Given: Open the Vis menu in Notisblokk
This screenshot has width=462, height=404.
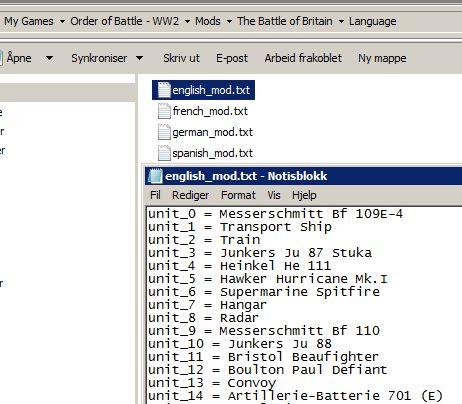Looking at the screenshot, I should coord(274,195).
